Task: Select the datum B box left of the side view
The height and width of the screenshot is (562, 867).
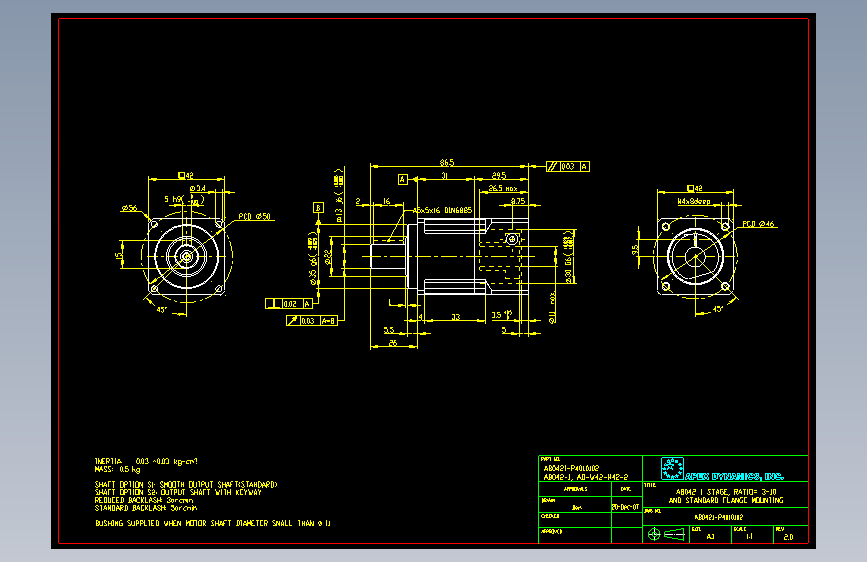Action: 318,207
